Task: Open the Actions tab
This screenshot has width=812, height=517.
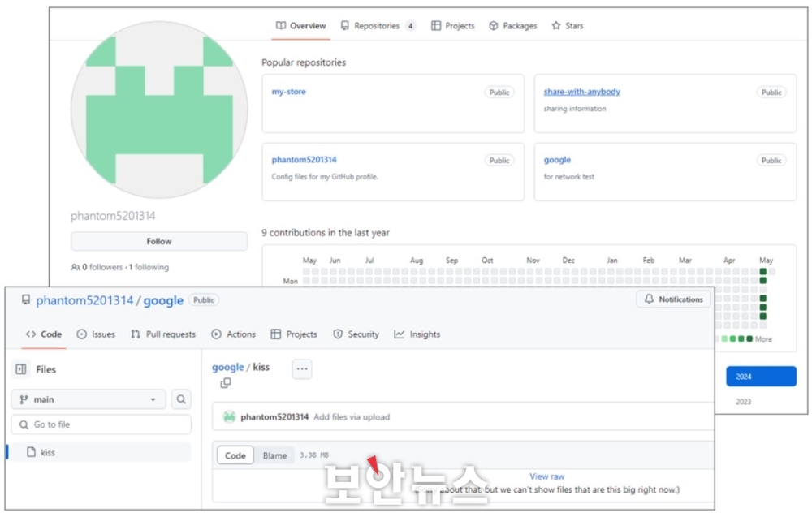Action: 233,334
